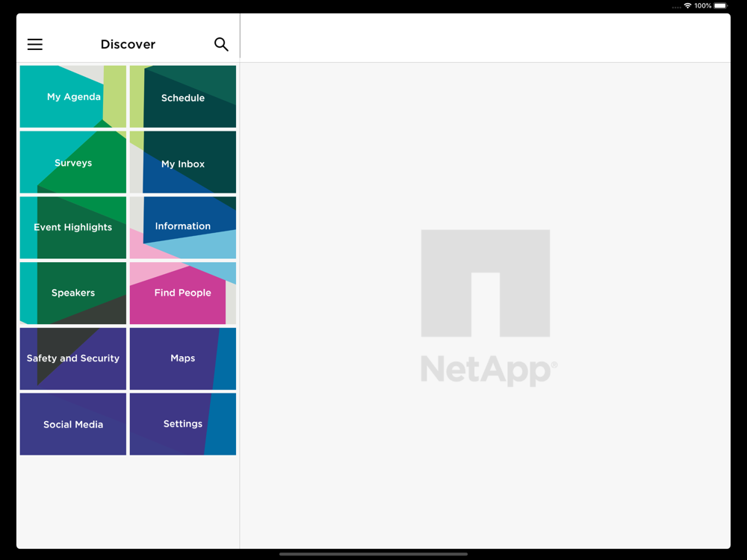
Task: Open the Maps tile
Action: [x=183, y=358]
